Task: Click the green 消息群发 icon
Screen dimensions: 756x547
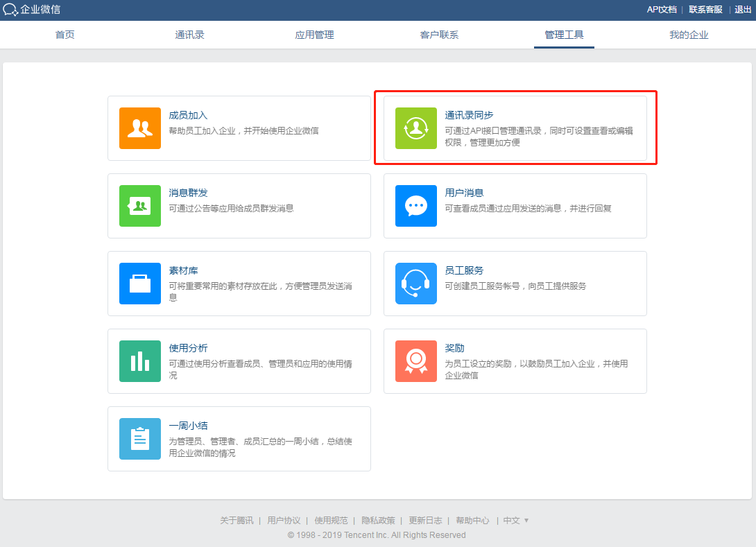Action: click(x=140, y=206)
